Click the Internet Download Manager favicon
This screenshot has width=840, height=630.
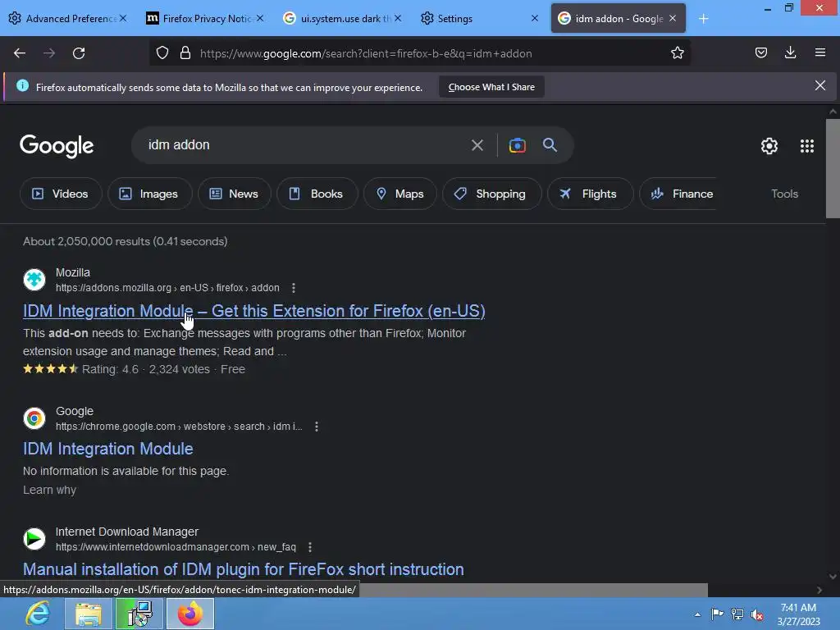coord(34,538)
